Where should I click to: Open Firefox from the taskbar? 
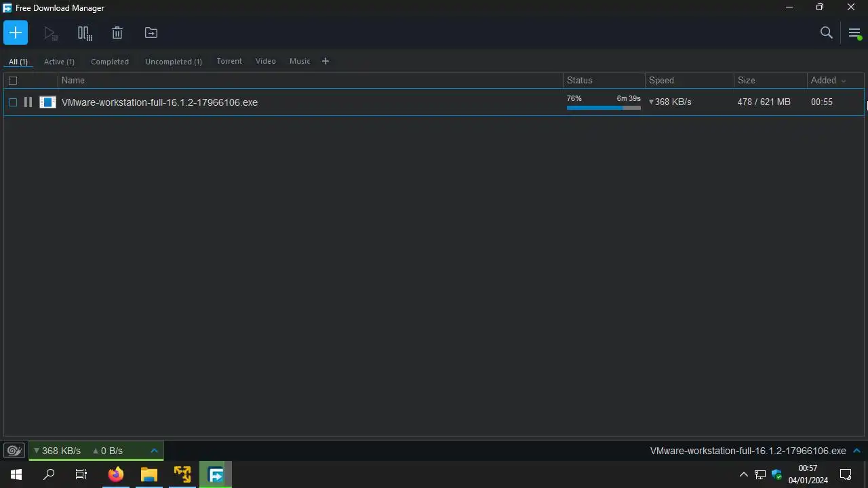pyautogui.click(x=116, y=474)
